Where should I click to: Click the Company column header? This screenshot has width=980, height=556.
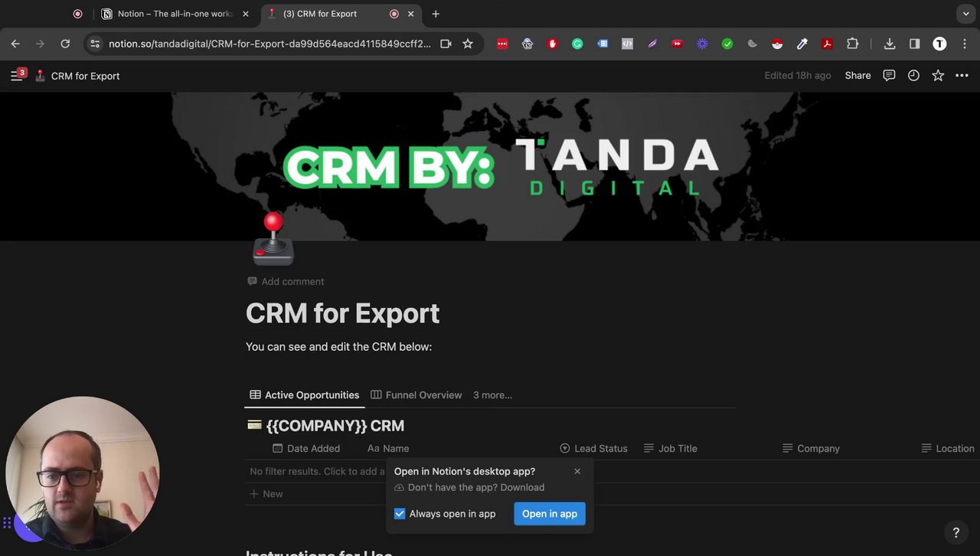(x=811, y=449)
